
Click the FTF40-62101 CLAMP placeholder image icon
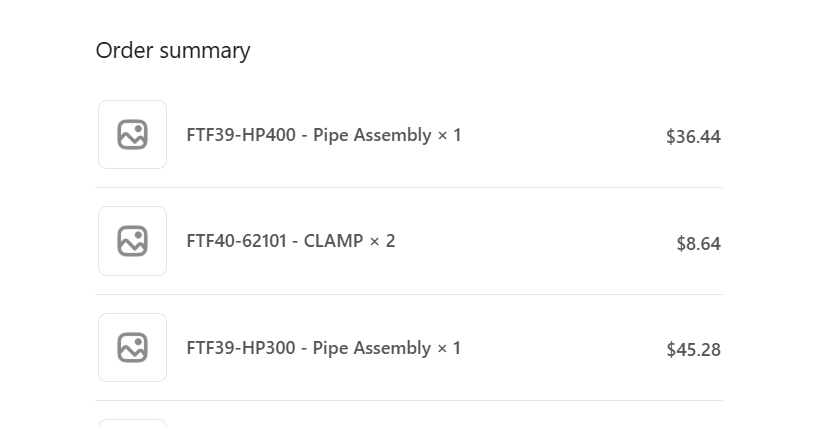point(132,241)
